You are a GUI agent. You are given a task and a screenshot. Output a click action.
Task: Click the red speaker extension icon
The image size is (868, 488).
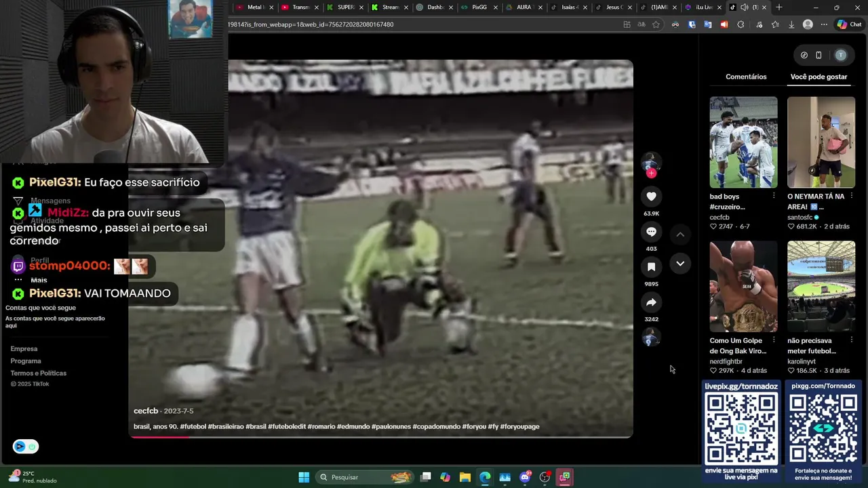tap(724, 24)
